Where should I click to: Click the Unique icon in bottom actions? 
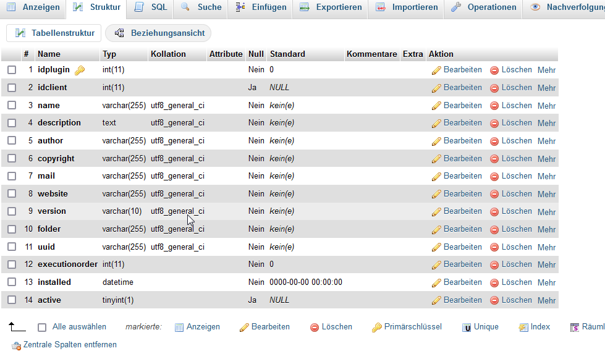[x=467, y=328]
